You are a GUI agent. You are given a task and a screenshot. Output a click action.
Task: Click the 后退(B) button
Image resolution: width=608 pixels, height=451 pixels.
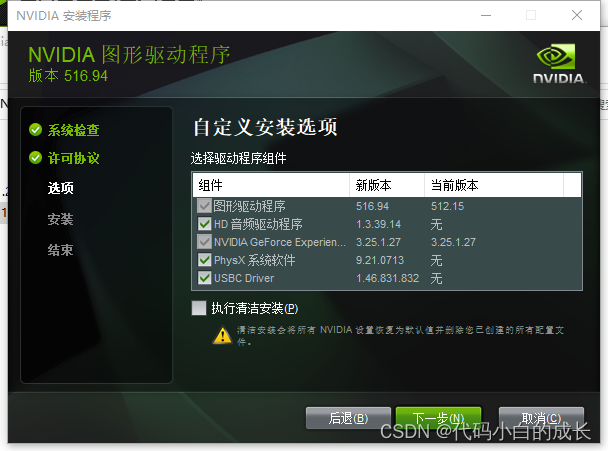click(348, 418)
